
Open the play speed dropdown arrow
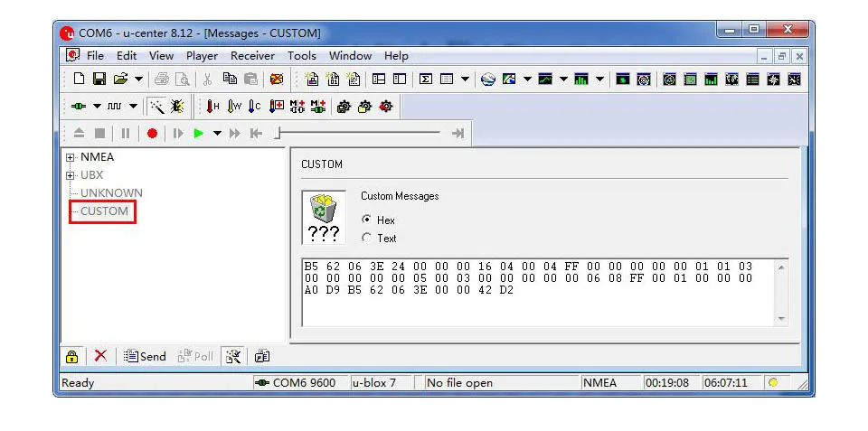217,134
